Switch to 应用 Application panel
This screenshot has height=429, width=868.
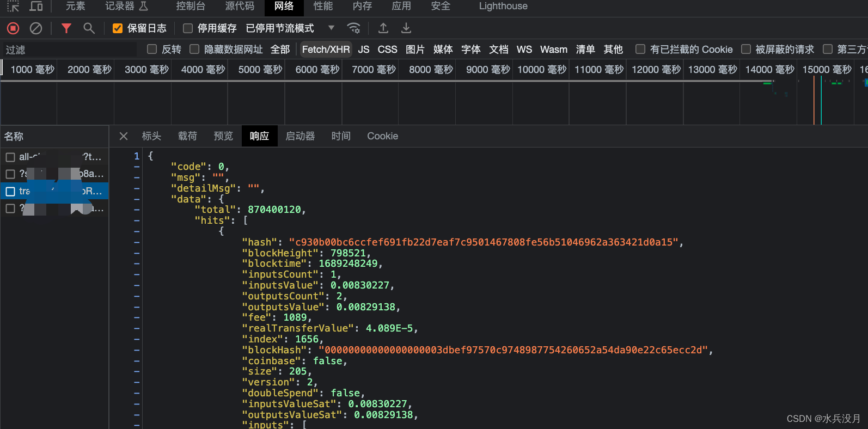pos(401,6)
